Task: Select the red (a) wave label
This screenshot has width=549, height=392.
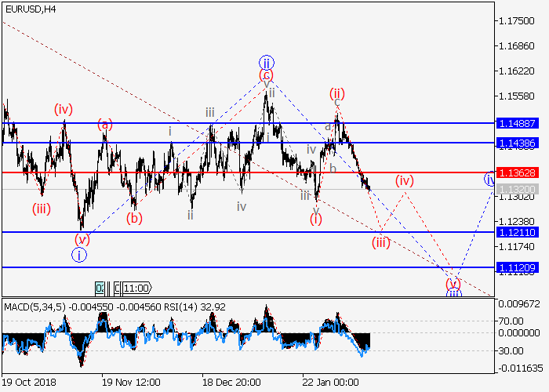Action: [105, 124]
